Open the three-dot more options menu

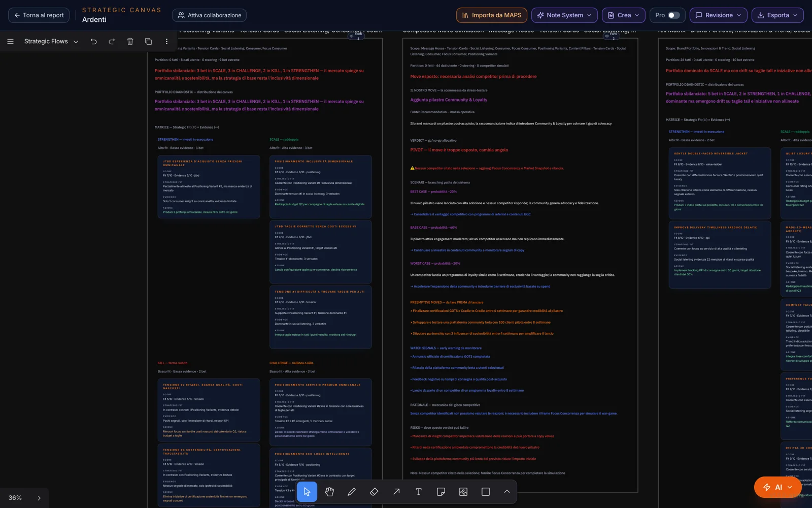166,41
